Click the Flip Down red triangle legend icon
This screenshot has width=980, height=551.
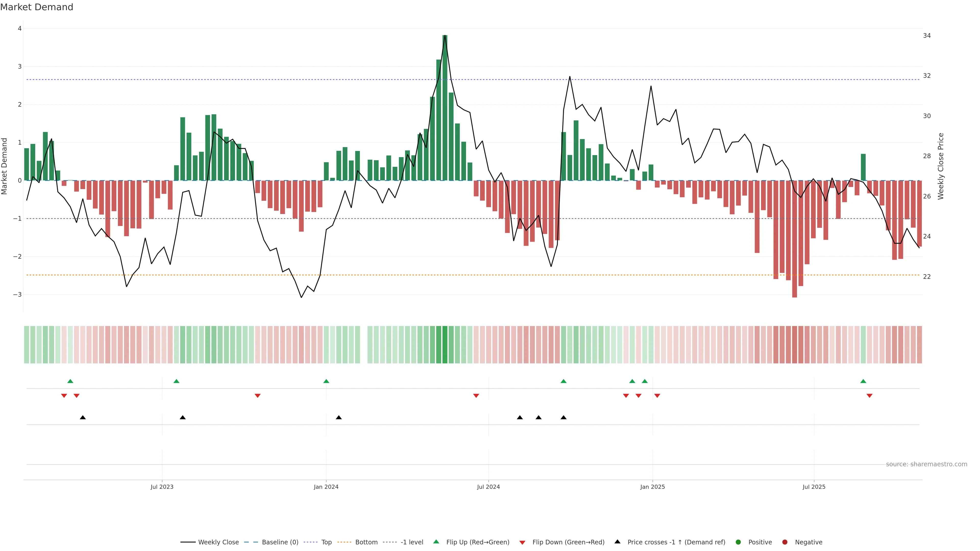click(522, 543)
